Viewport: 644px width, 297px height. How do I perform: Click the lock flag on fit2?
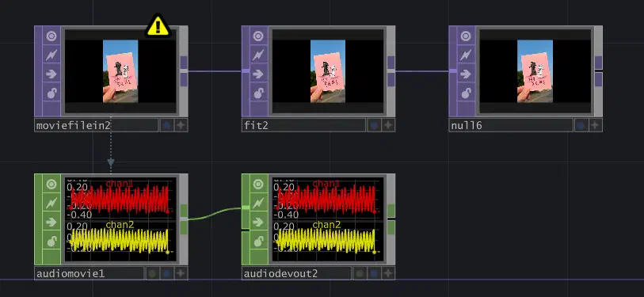tap(259, 93)
